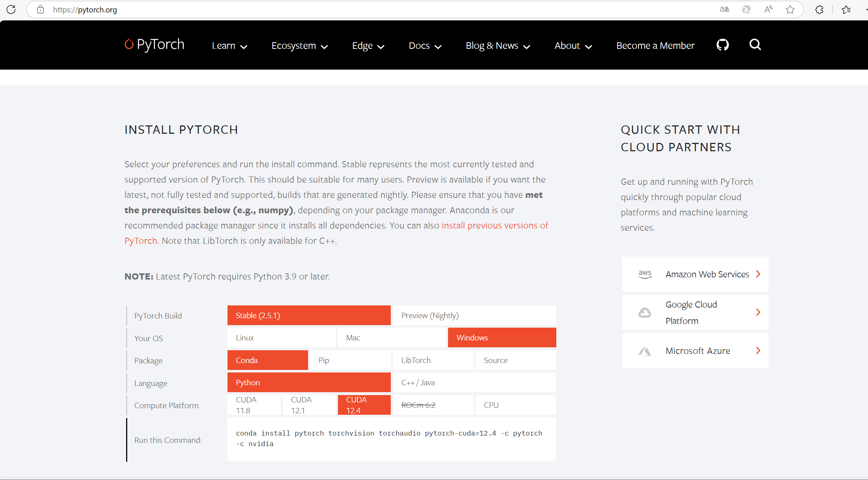
Task: Click the conda install command text
Action: [x=389, y=438]
